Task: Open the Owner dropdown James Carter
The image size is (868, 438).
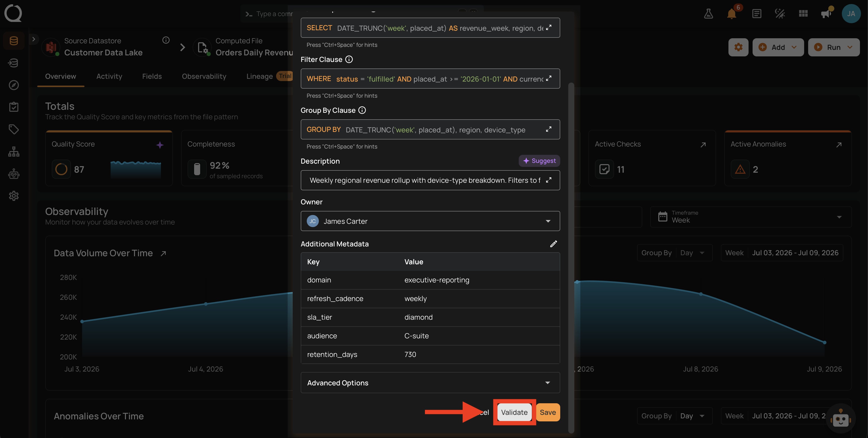Action: [x=430, y=221]
